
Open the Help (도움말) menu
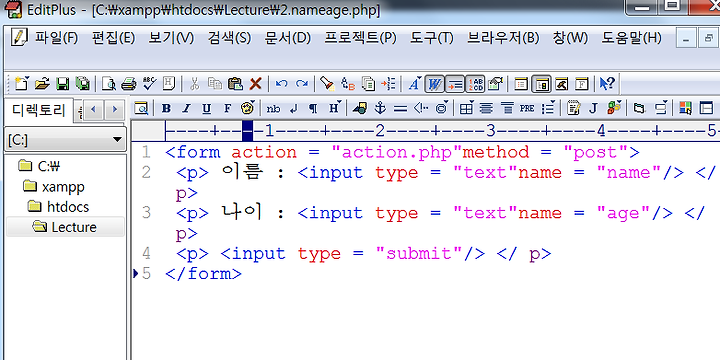point(631,38)
